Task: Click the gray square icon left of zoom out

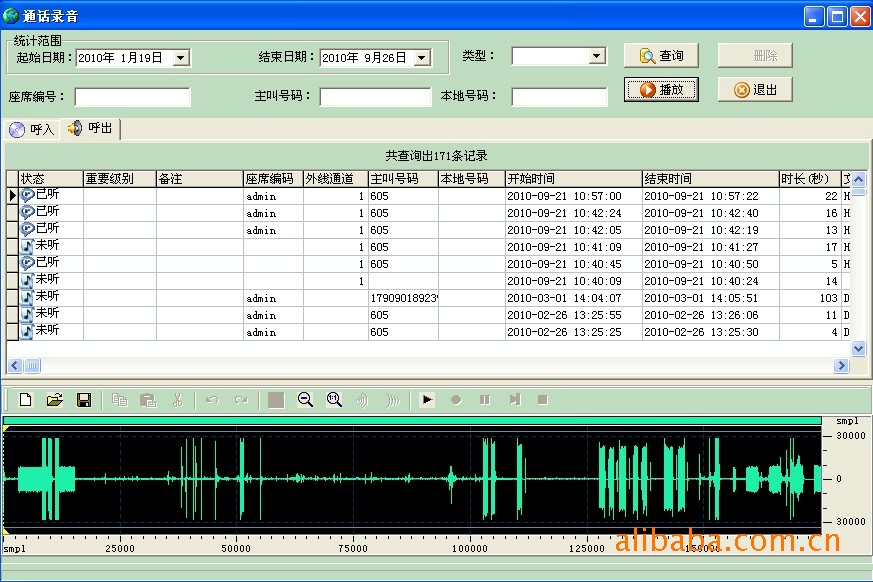Action: 276,400
